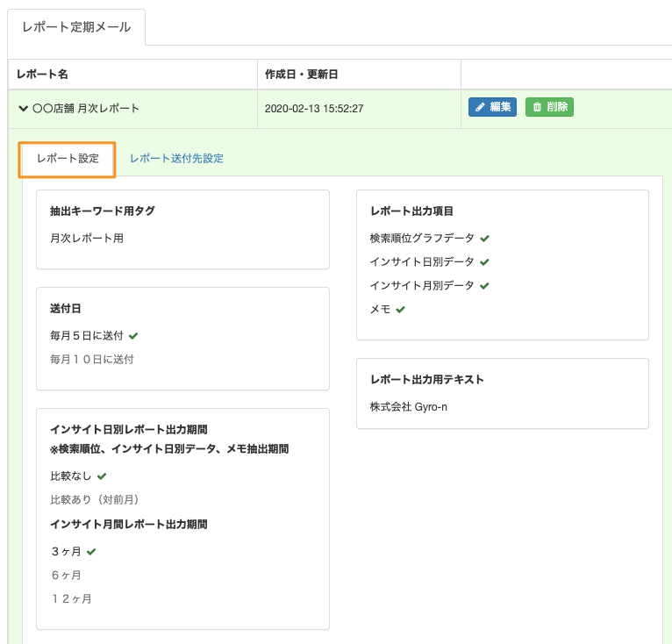This screenshot has height=644, width=672.
Task: Click the メモ item text
Action: pos(380,309)
